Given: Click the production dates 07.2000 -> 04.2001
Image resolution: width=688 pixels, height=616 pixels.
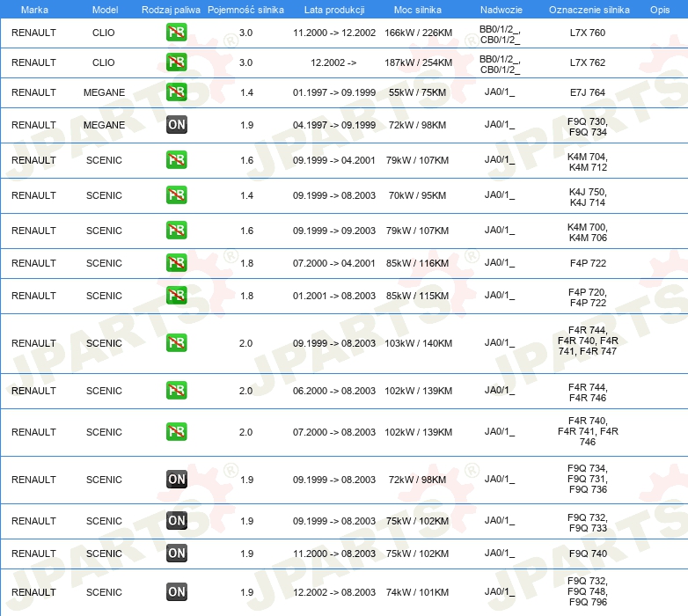Looking at the screenshot, I should 334,263.
